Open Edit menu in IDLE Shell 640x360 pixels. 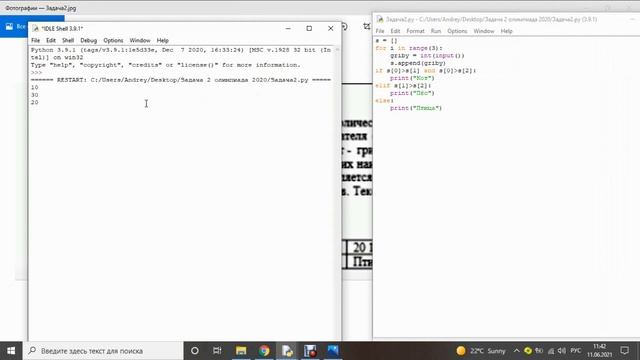51,40
